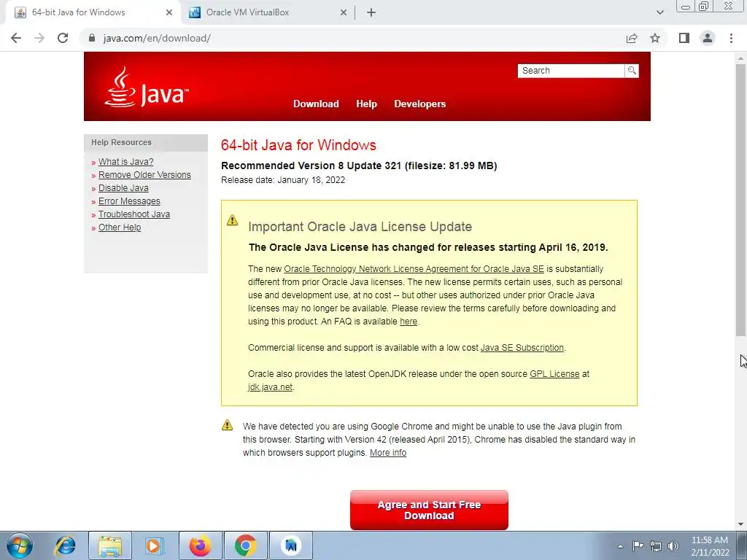Open the Java SE Subscription link

click(x=522, y=348)
